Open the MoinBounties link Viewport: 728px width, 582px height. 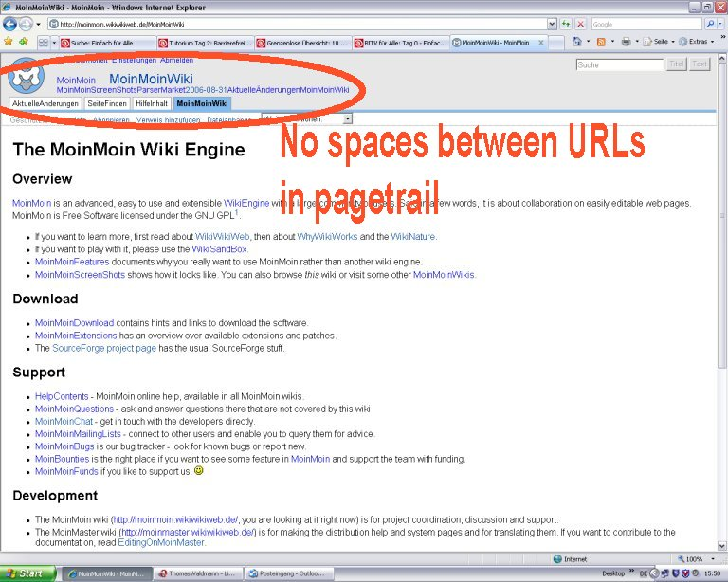tap(62, 460)
